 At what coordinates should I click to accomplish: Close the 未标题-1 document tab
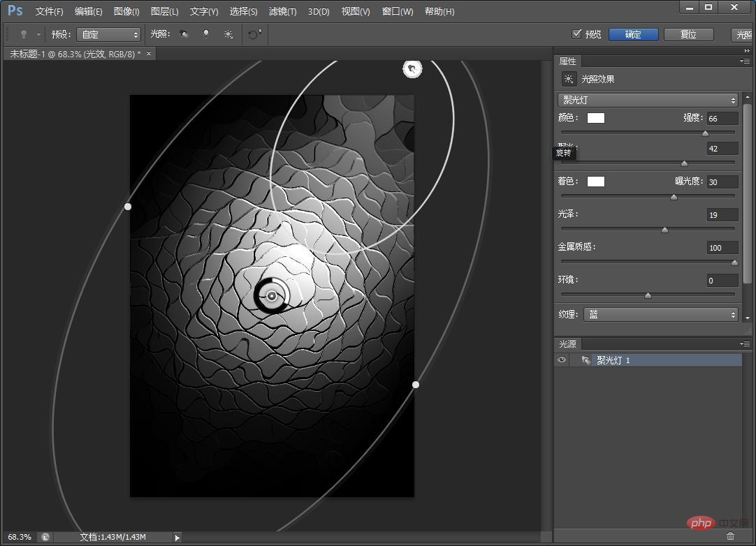(149, 53)
